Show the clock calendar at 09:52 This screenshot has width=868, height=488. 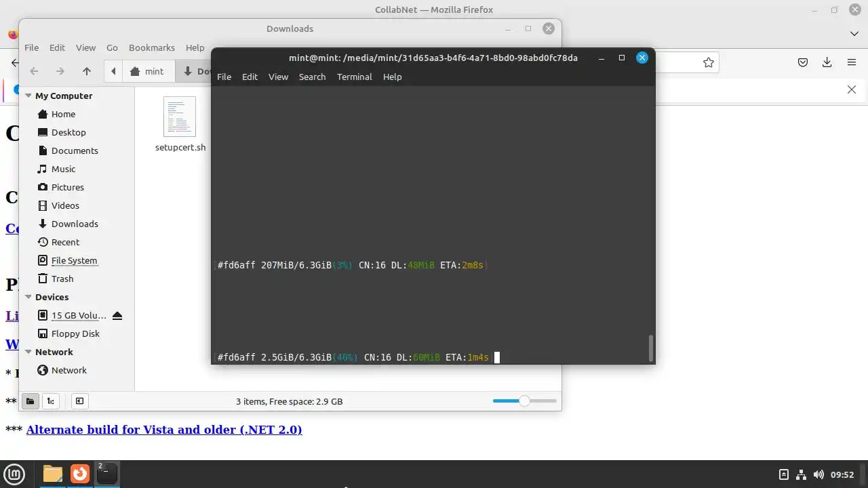[x=842, y=474]
